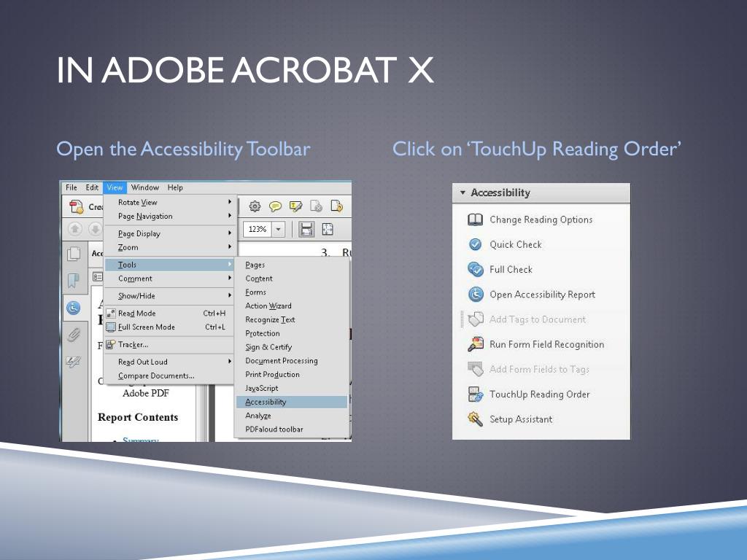Click the Add Tags to Document tag icon

(476, 319)
